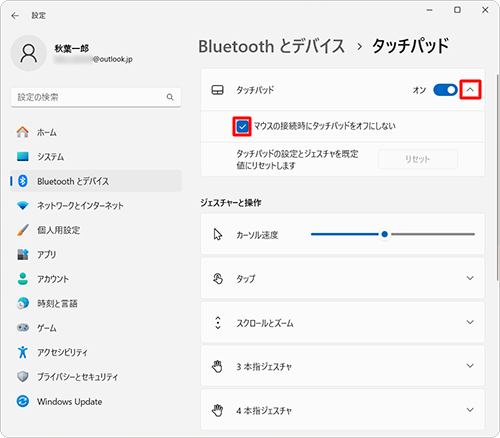This screenshot has height=438, width=500.
Task: Click タッチパッドの設定とジェスチャを既定値にリセットします text
Action: click(297, 159)
